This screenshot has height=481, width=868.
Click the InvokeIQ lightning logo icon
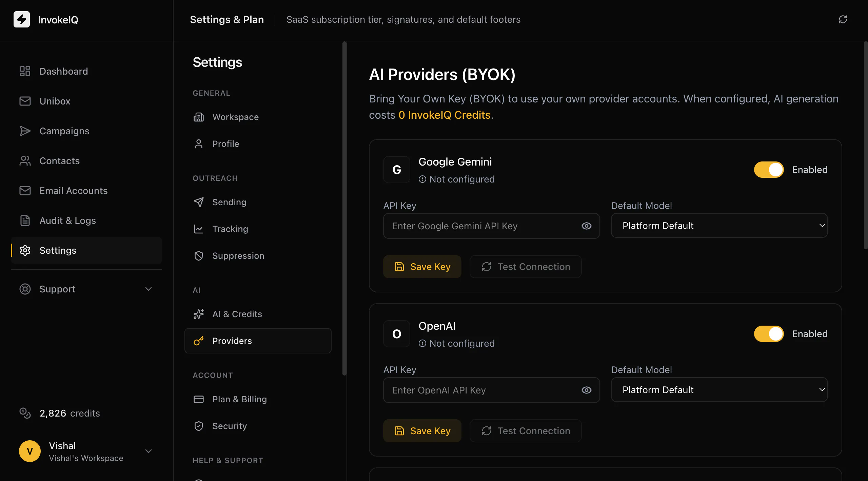(22, 19)
